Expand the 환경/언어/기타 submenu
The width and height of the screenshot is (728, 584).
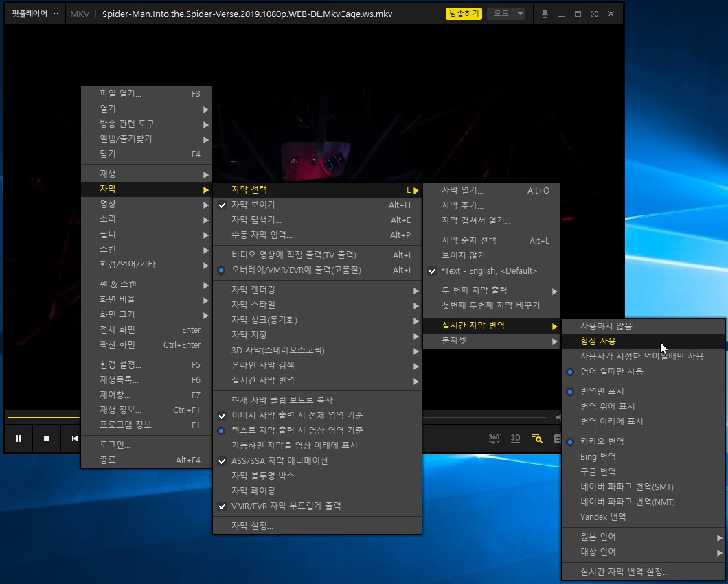click(x=146, y=264)
